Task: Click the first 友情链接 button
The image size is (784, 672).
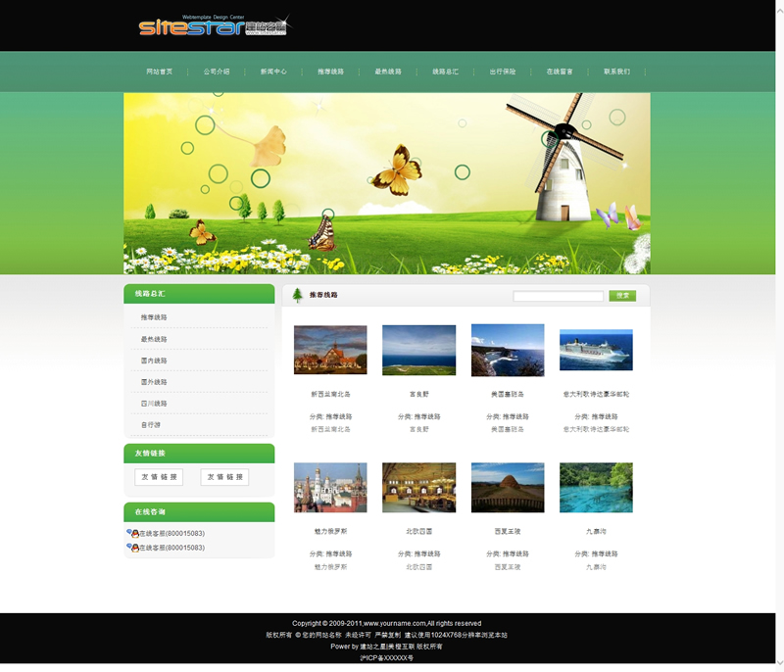Action: [159, 477]
